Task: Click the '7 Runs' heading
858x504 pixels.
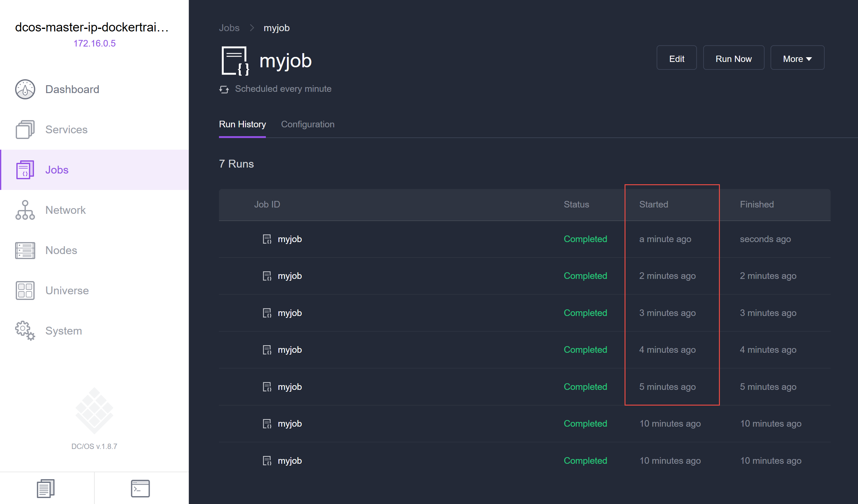Action: click(x=236, y=164)
